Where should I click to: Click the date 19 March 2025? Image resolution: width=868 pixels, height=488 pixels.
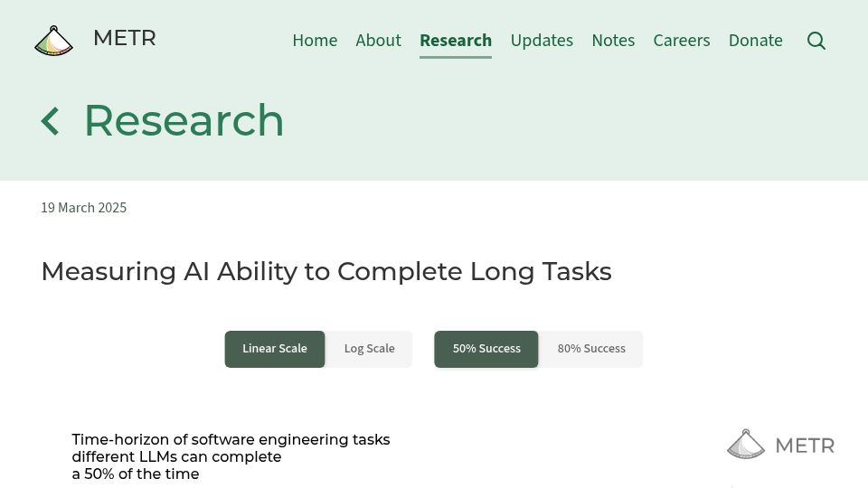[x=83, y=208]
